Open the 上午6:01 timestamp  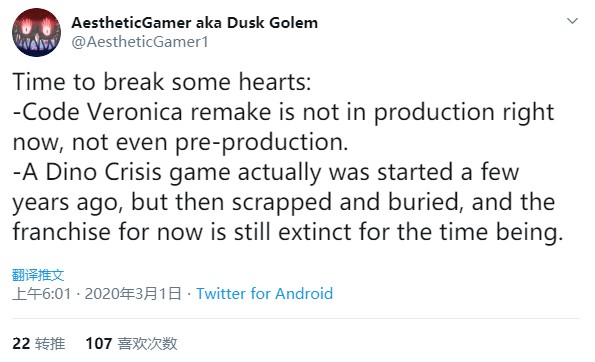42,294
